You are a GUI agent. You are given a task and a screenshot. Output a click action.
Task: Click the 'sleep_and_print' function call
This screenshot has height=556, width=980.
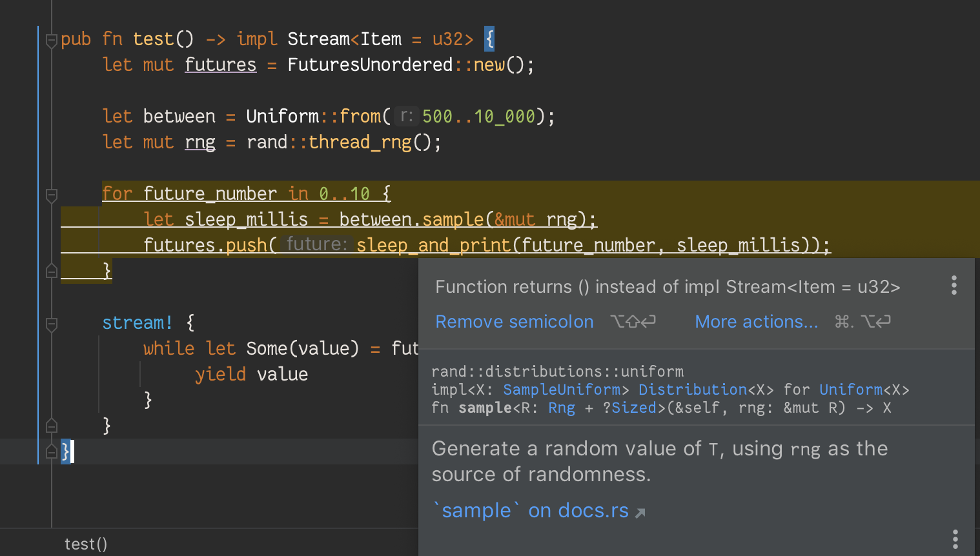pos(434,245)
